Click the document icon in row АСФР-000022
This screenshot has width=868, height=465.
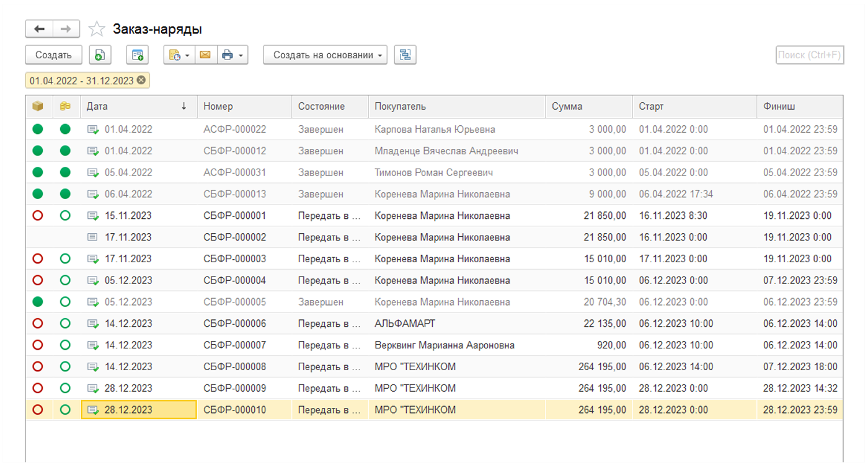point(94,130)
